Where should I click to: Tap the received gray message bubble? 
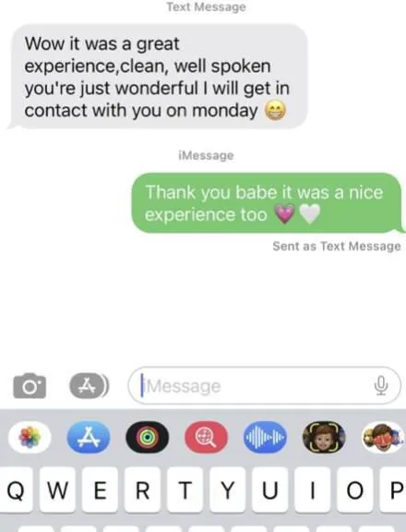pyautogui.click(x=158, y=77)
